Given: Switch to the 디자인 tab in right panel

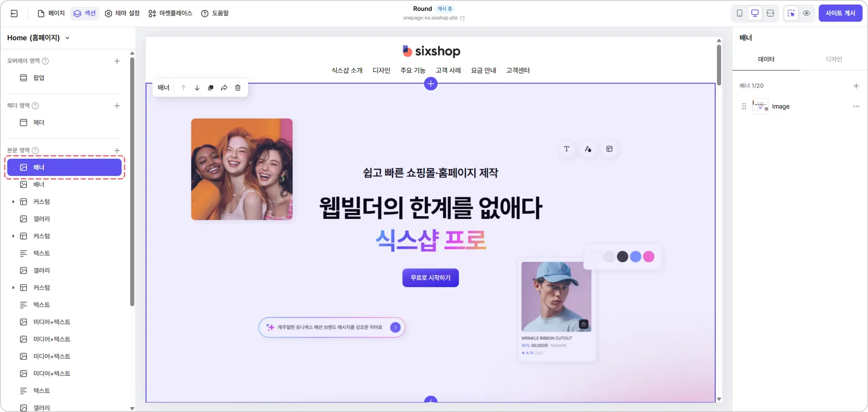Looking at the screenshot, I should point(834,60).
